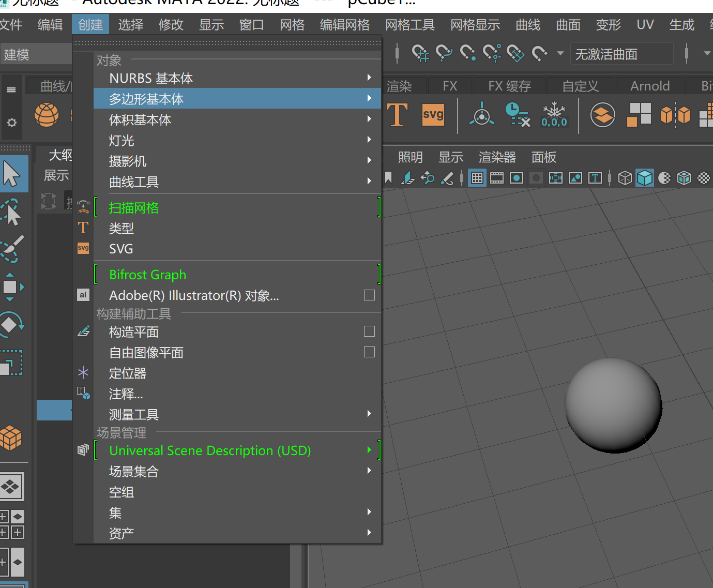713x588 pixels.
Task: Choose 空组 menu entry
Action: point(237,491)
